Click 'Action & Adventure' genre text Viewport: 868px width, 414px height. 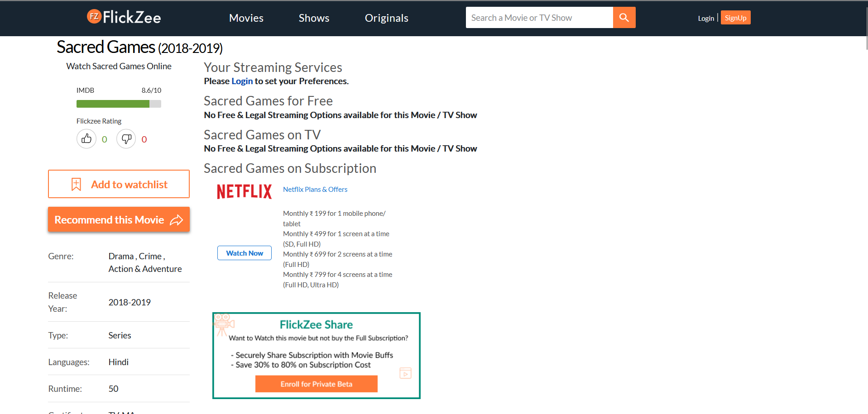[145, 269]
